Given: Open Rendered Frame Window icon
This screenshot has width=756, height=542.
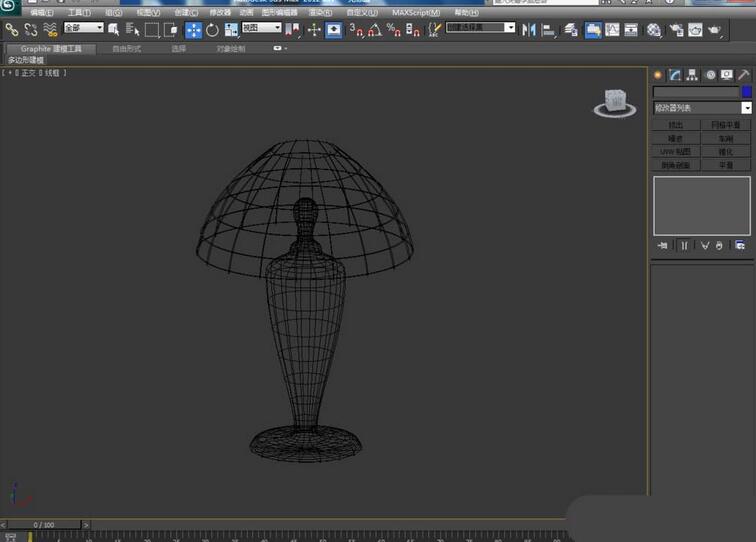Looking at the screenshot, I should tap(695, 30).
